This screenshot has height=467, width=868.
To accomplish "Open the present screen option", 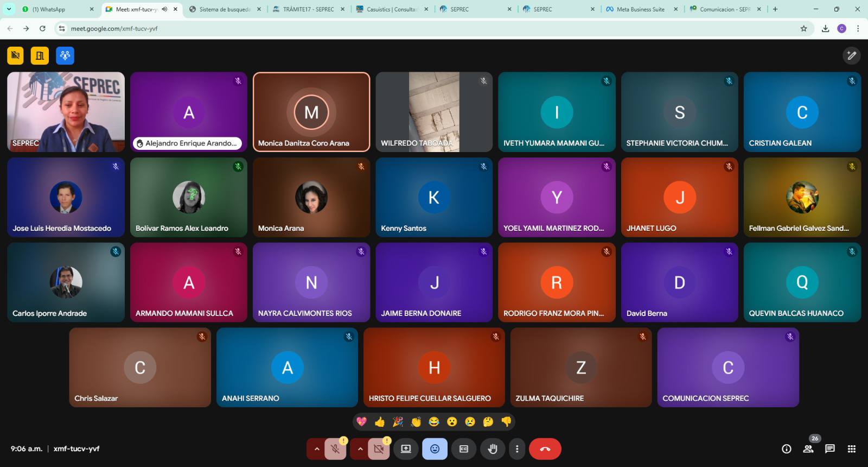I will point(406,449).
